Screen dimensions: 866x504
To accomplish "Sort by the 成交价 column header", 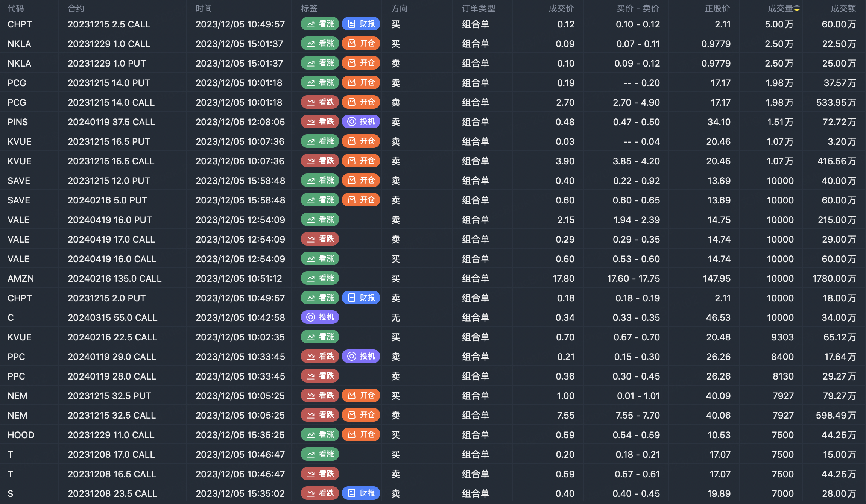I will [561, 8].
